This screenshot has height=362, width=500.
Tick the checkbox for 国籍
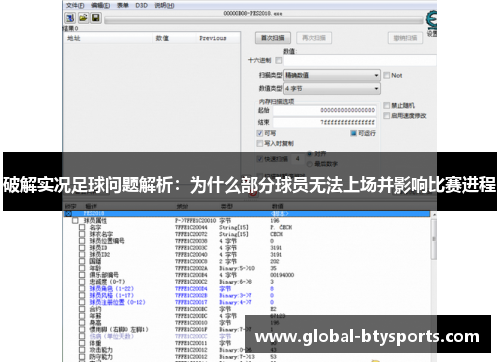tap(82, 262)
